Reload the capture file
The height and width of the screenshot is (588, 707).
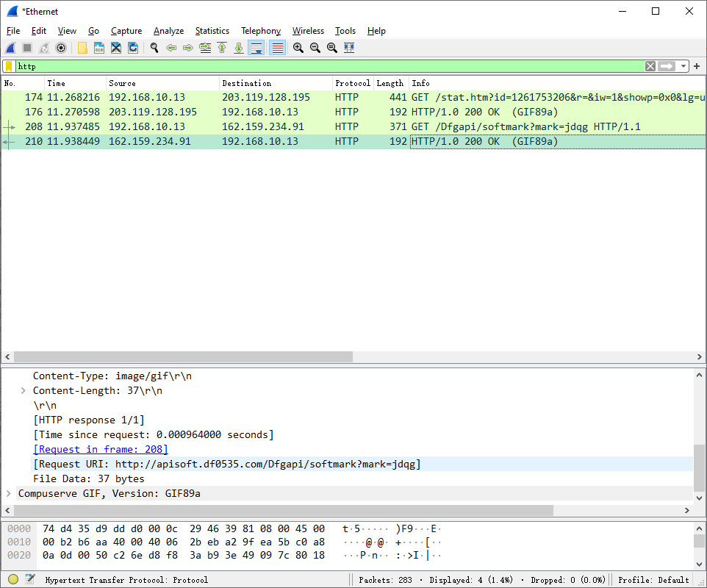click(133, 48)
